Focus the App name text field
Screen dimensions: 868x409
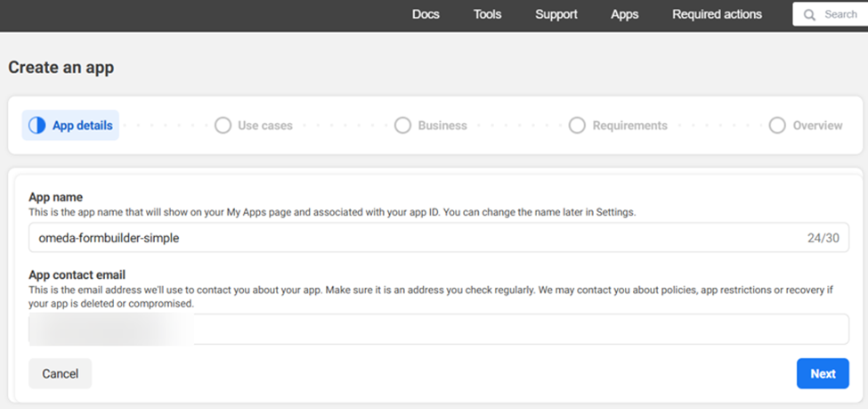410,238
